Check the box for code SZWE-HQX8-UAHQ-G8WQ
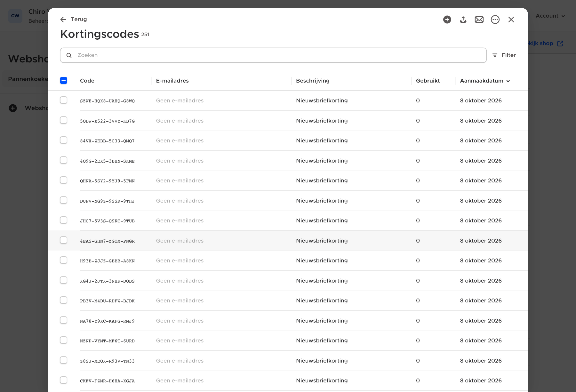This screenshot has height=392, width=576. pos(64,100)
